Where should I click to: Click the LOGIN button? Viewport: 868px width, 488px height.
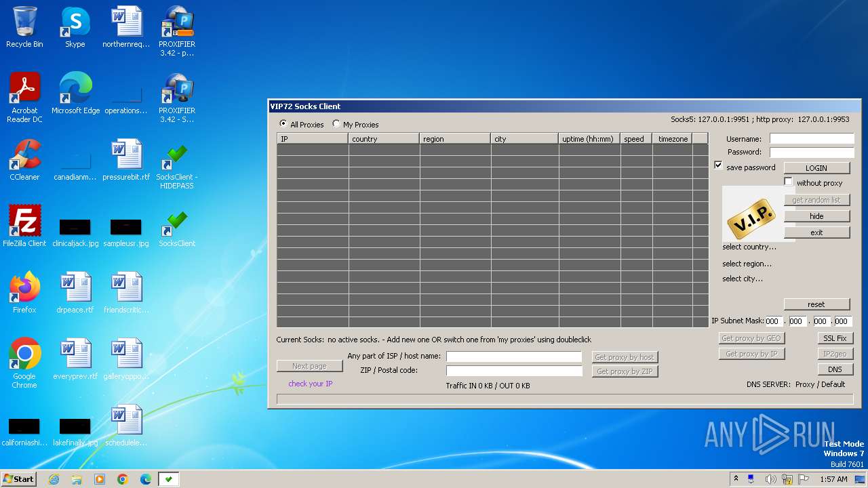coord(816,168)
